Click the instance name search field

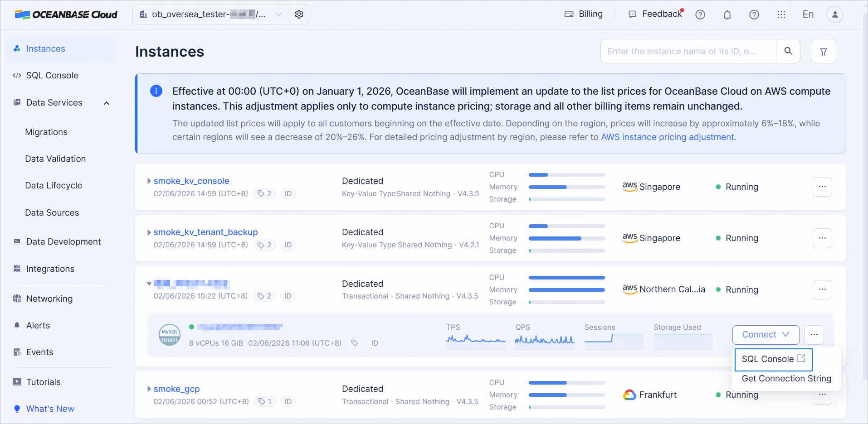(x=688, y=51)
